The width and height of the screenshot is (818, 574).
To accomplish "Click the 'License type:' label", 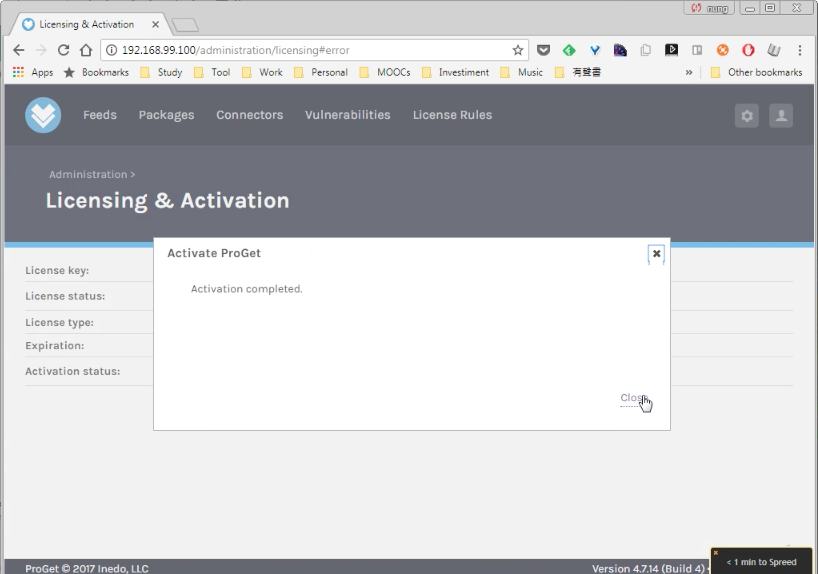I will click(59, 322).
